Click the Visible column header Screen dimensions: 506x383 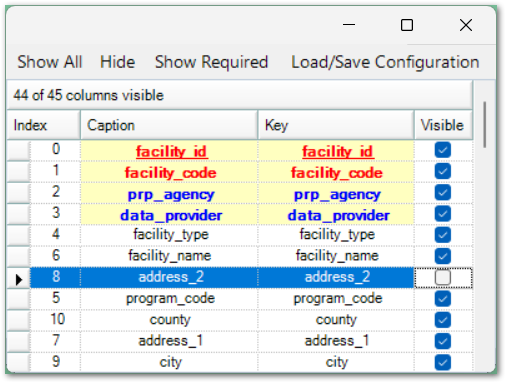point(443,125)
